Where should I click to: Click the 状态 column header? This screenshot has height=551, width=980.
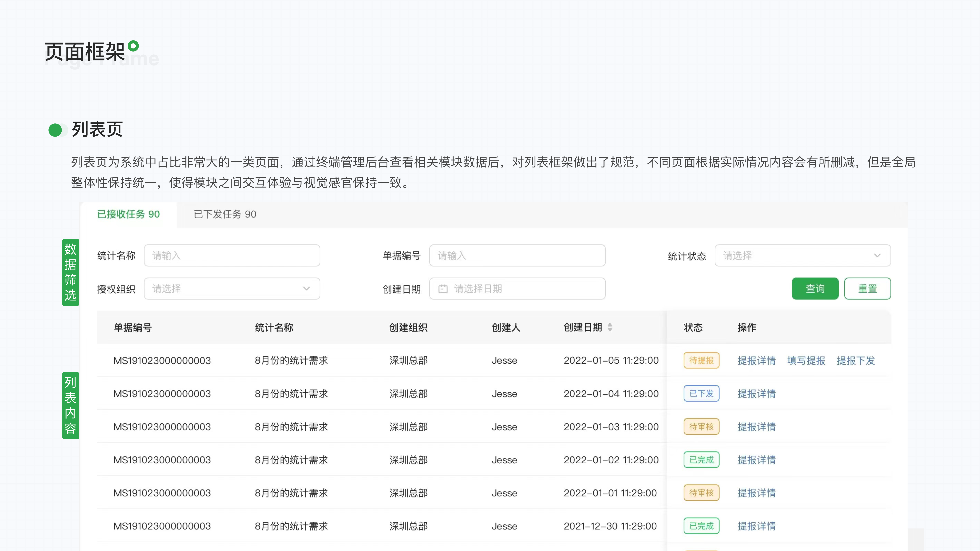[x=693, y=328]
